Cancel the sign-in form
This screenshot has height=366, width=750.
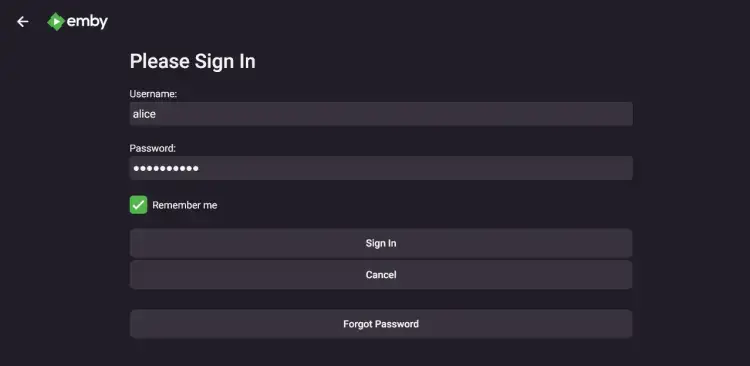(x=381, y=275)
